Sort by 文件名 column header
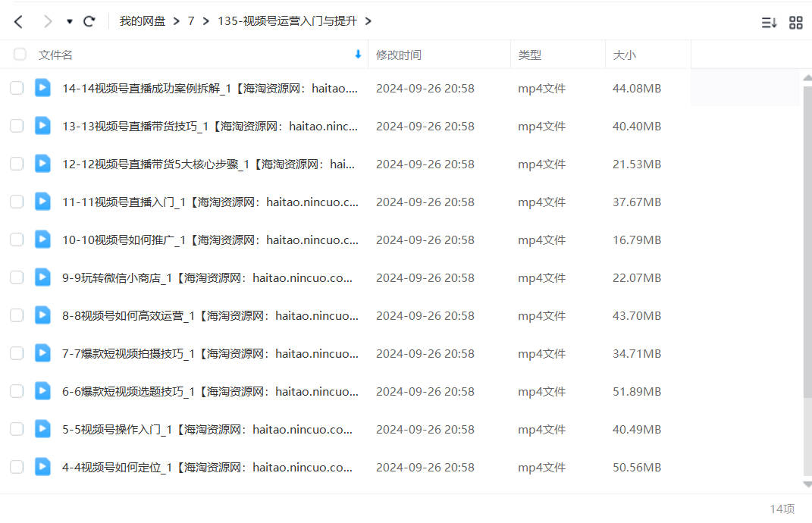 click(55, 55)
